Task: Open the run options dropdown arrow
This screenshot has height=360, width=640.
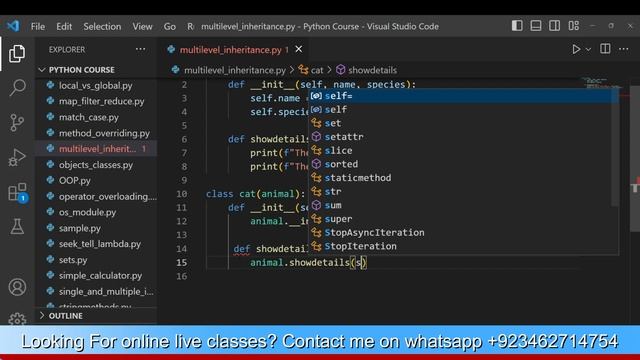Action: coord(588,49)
